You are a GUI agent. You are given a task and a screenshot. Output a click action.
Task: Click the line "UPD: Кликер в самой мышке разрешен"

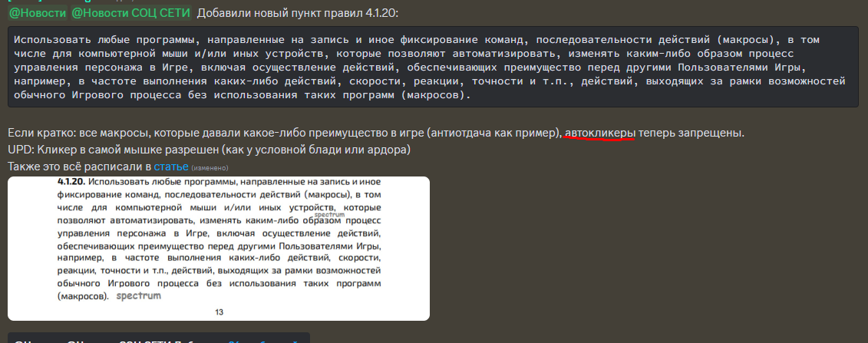210,150
